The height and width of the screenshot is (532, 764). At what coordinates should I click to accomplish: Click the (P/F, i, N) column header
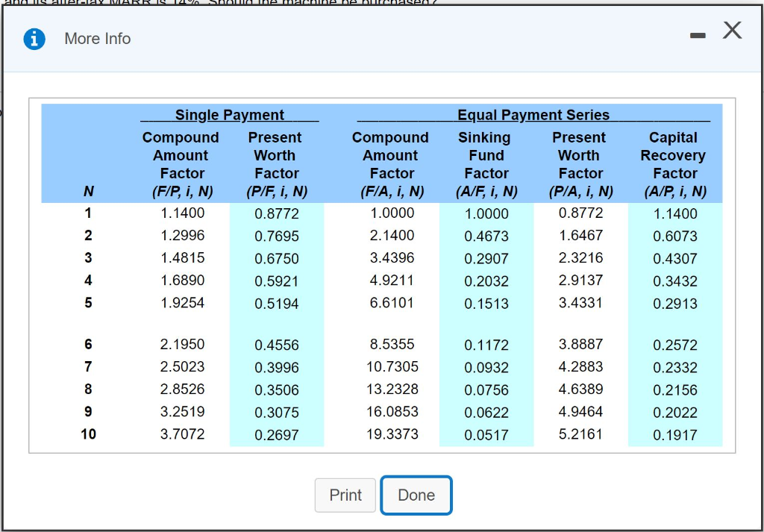pos(277,192)
